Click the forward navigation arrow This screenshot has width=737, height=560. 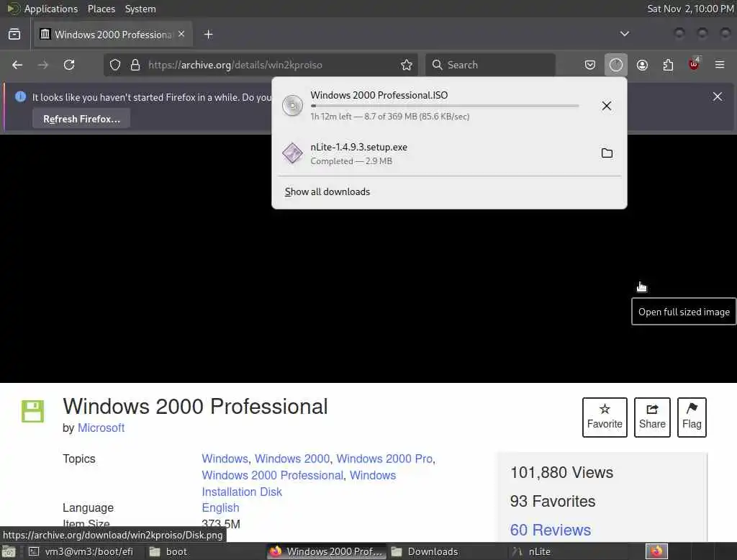[43, 65]
